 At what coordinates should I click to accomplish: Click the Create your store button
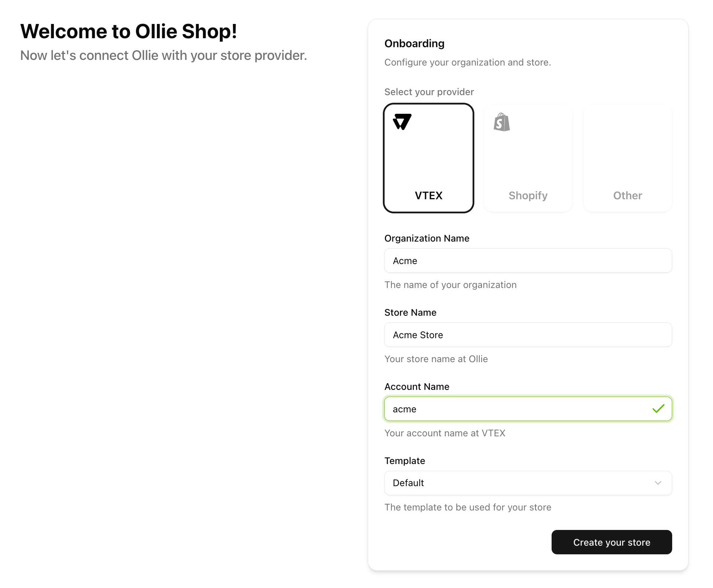pyautogui.click(x=612, y=542)
